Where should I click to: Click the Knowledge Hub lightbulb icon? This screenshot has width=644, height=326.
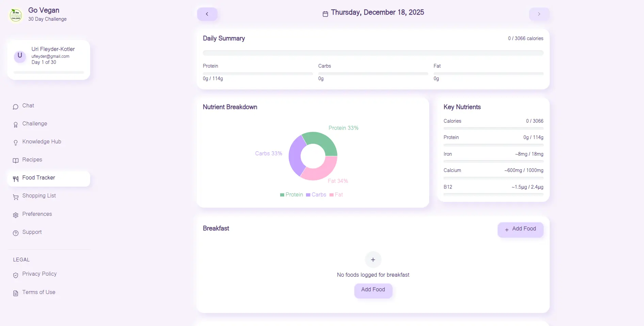click(x=16, y=143)
